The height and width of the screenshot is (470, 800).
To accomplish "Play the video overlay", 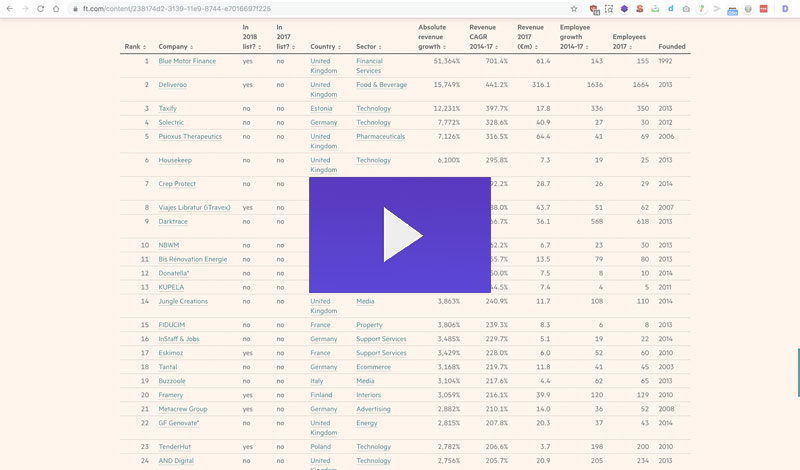I will (x=400, y=235).
